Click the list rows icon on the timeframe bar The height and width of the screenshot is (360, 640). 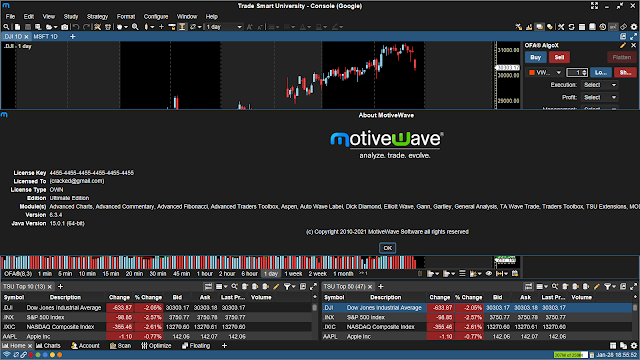pos(462,273)
